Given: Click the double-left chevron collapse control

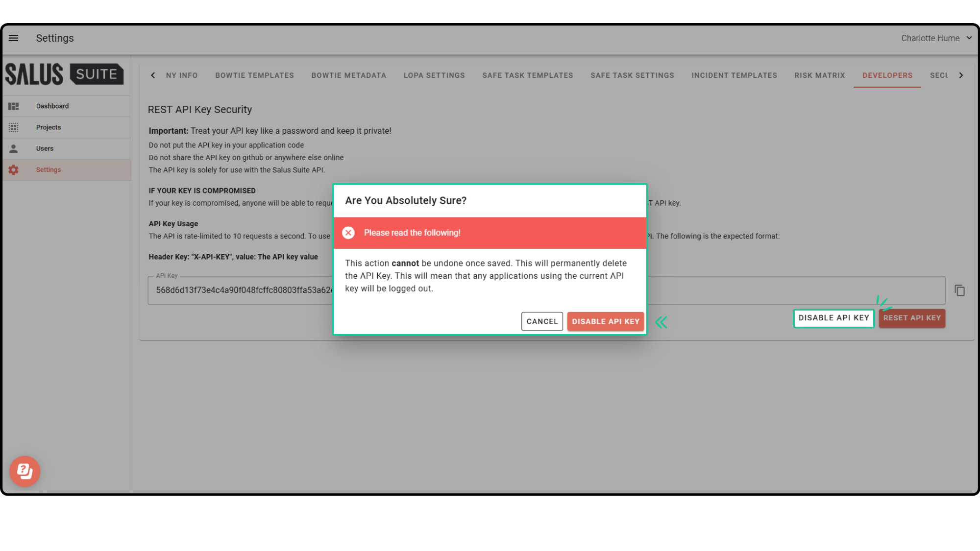Looking at the screenshot, I should (662, 322).
